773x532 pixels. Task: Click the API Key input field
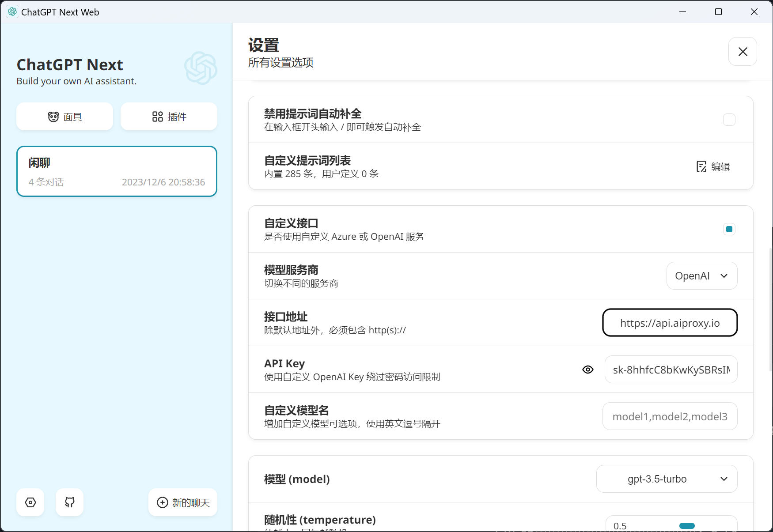(x=671, y=370)
